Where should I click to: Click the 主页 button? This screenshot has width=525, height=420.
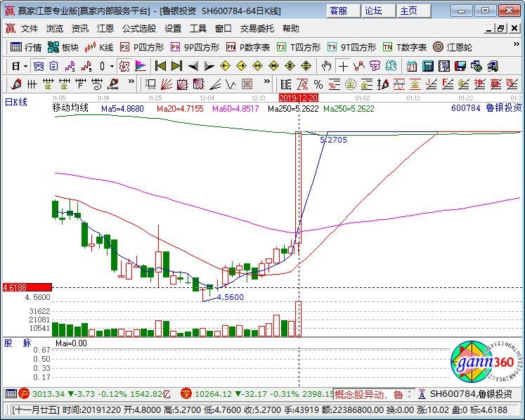click(413, 11)
